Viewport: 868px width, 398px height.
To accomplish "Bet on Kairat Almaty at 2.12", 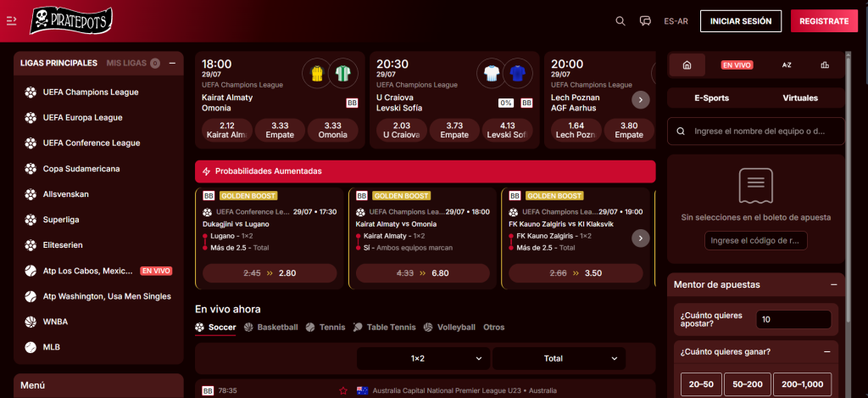I will [x=227, y=130].
